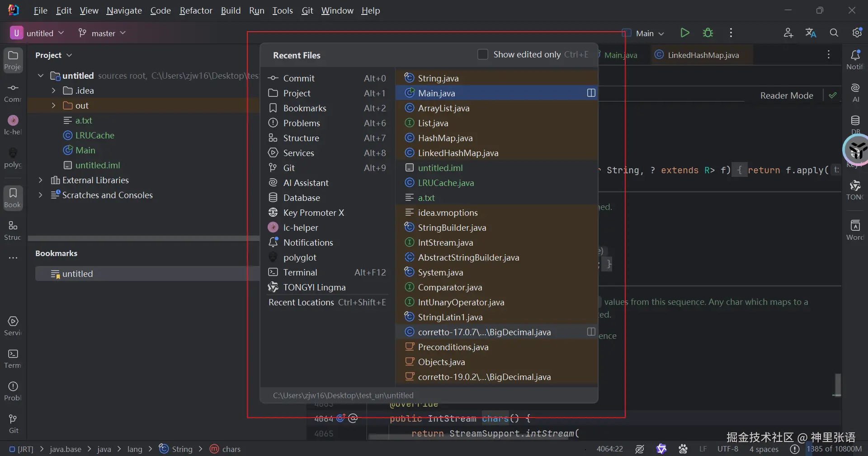868x456 pixels.
Task: Open the untitled project dropdown
Action: click(38, 33)
